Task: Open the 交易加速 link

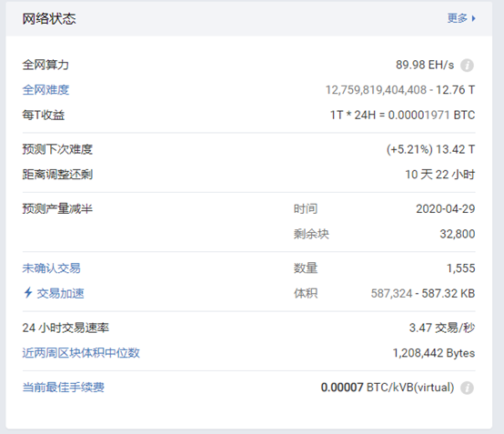Action: point(60,293)
